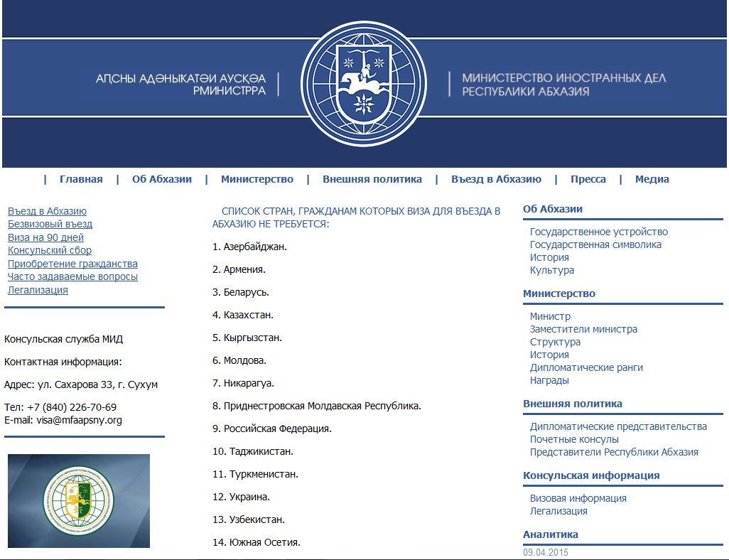Screen dimensions: 729x560
Task: Click the visa@mfaapsny.org email text
Action: pyautogui.click(x=79, y=420)
